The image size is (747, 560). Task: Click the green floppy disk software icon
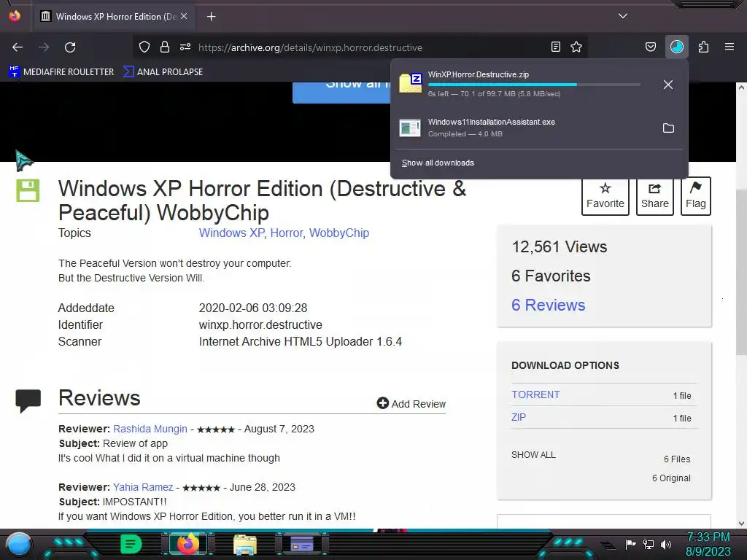tap(28, 190)
